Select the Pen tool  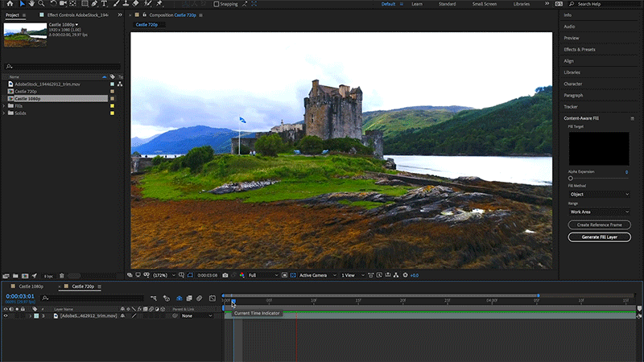tap(94, 4)
